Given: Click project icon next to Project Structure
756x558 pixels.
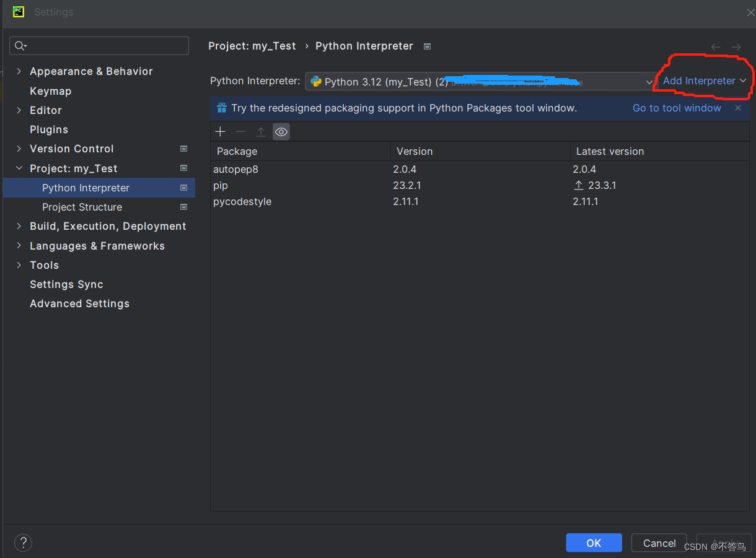Looking at the screenshot, I should tap(183, 207).
